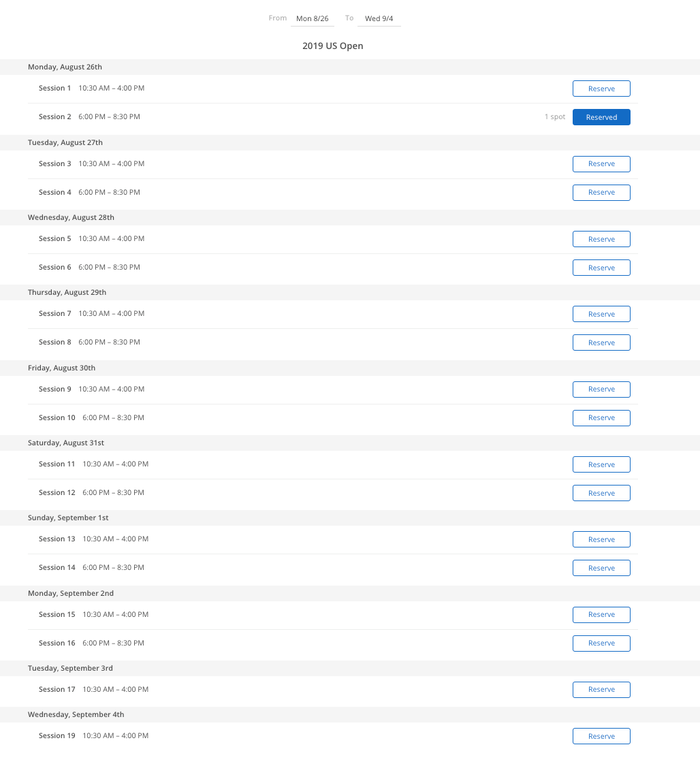Reserve Session 17 on Tuesday, September 3rd

[x=601, y=690]
